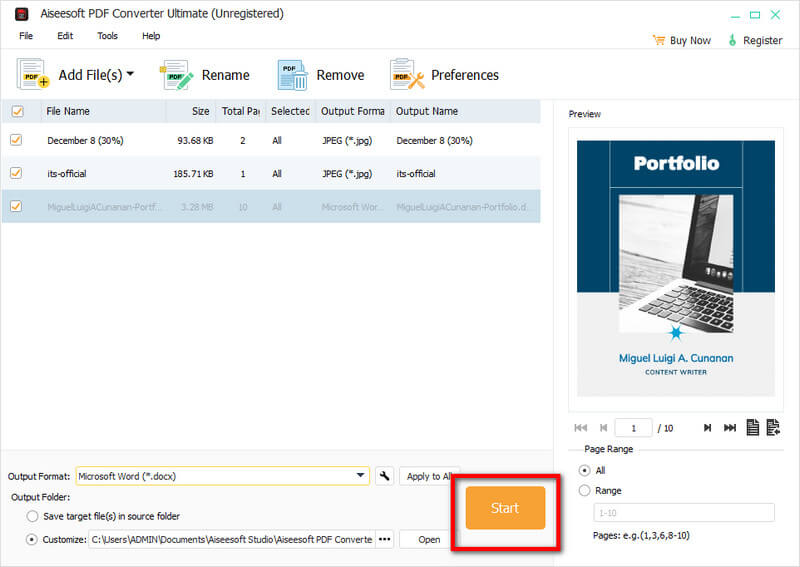Open Preferences from the toolbar
This screenshot has height=567, width=800.
pyautogui.click(x=444, y=75)
